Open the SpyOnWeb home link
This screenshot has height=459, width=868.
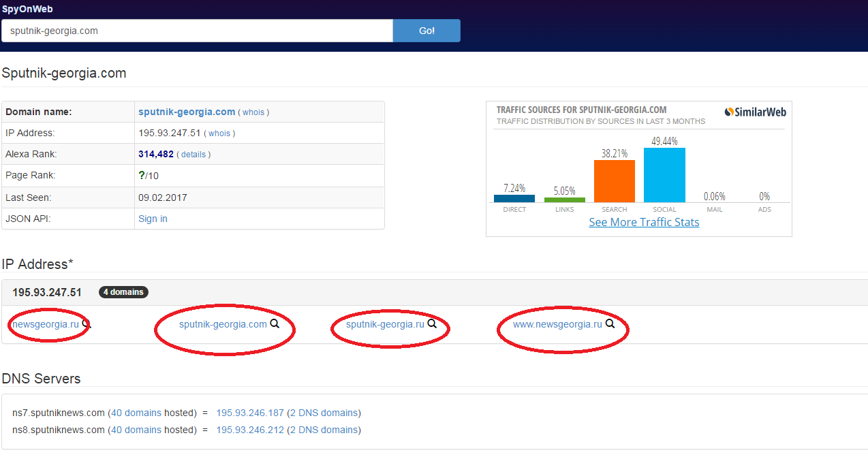coord(27,9)
